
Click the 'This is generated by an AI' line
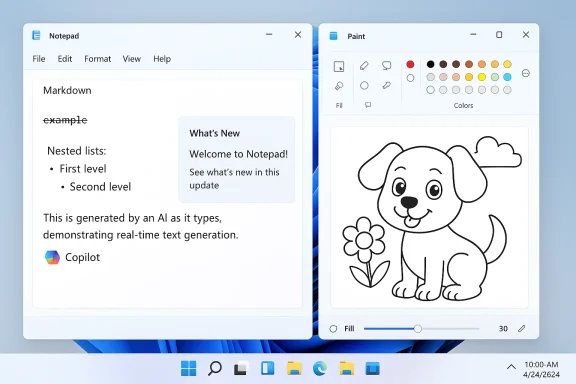(133, 218)
